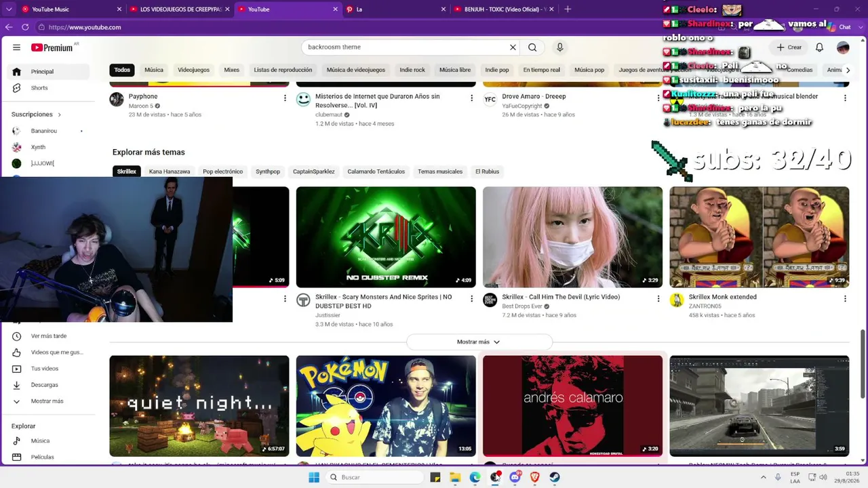Go to YouTube Premium home logo
The height and width of the screenshot is (488, 868).
tap(52, 47)
